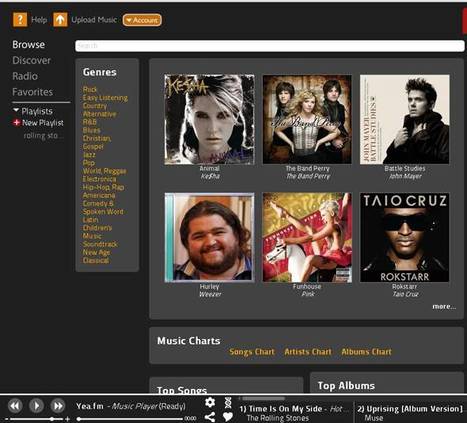Open John Mayer Battle Studies album cover
This screenshot has width=467, height=423.
405,119
